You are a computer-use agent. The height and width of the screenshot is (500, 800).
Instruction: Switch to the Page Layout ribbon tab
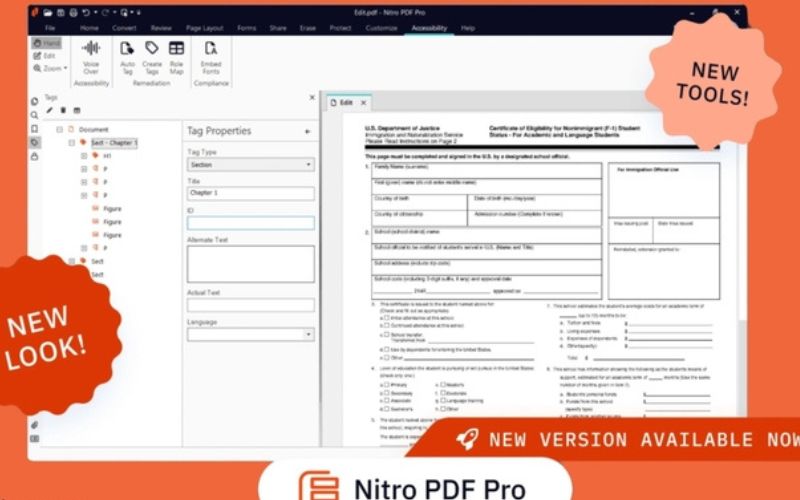[x=205, y=28]
